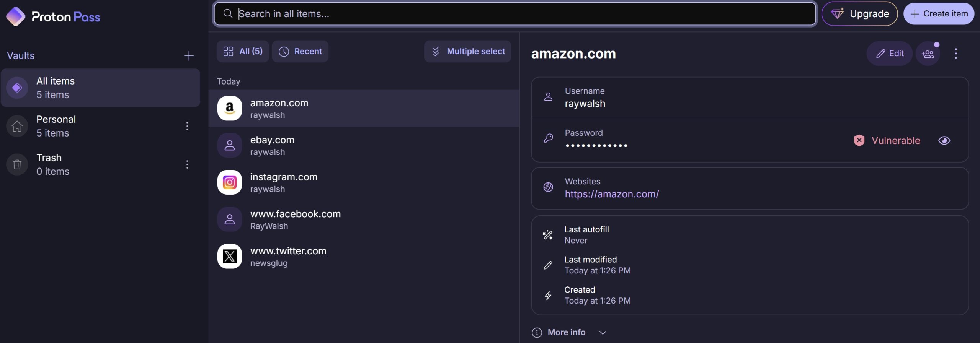This screenshot has width=980, height=343.
Task: Click the Username person icon
Action: pos(548,97)
